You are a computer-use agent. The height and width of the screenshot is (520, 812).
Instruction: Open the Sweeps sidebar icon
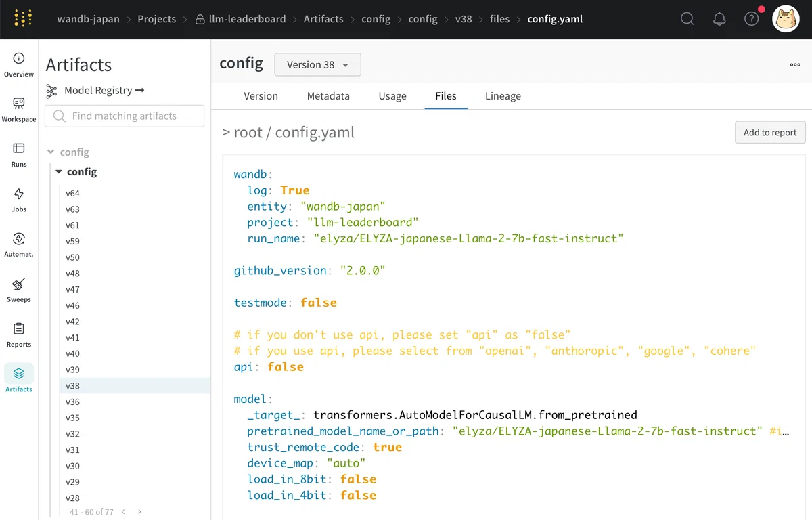[19, 290]
